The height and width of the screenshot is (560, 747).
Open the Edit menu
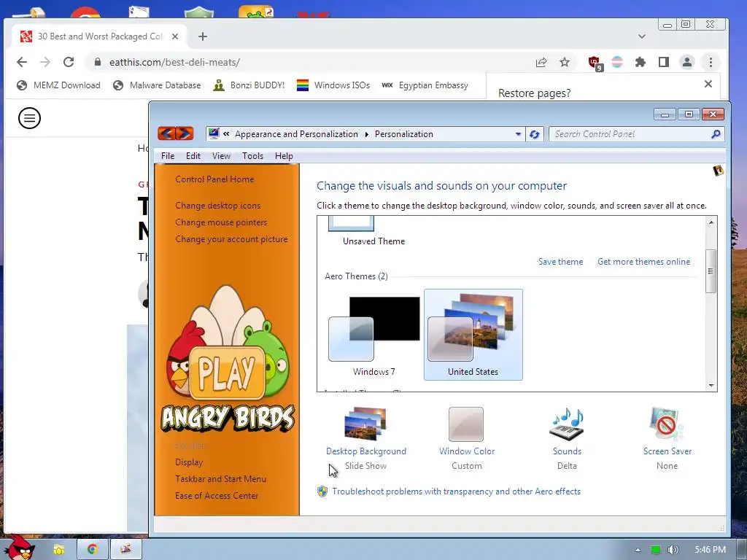click(x=193, y=156)
